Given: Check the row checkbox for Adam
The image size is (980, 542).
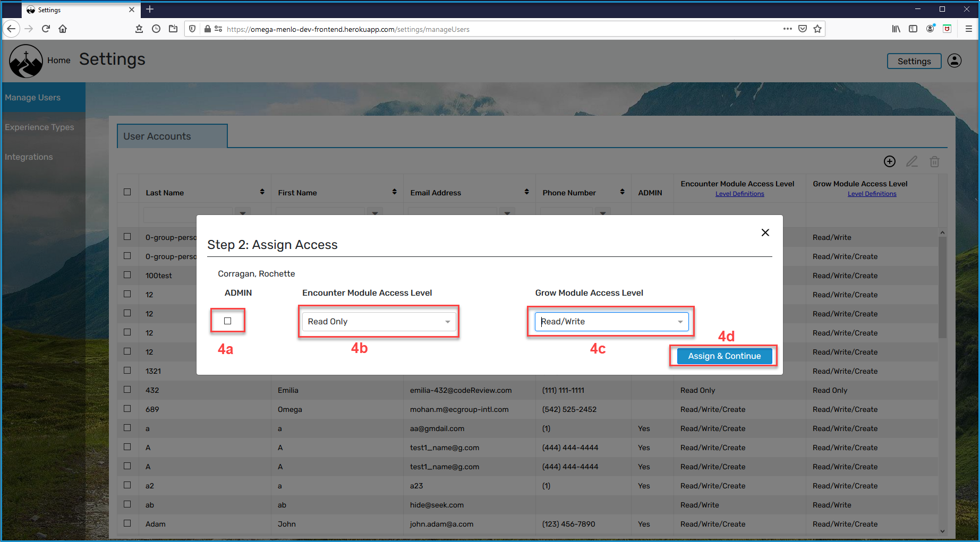Looking at the screenshot, I should pos(127,523).
